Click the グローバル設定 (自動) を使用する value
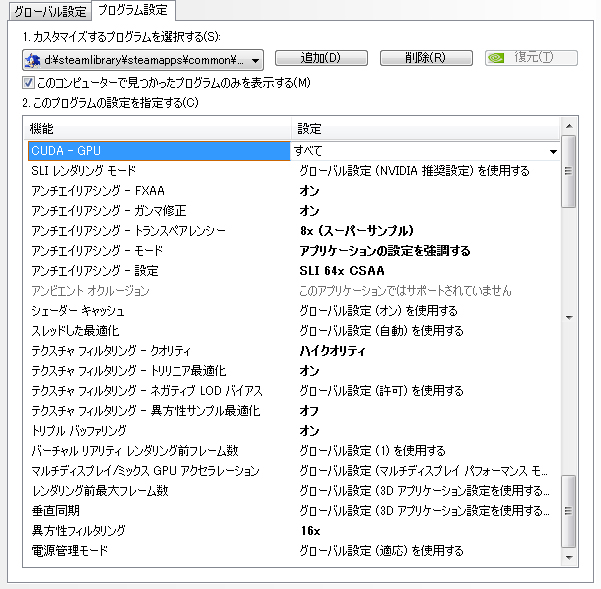Viewport: 601px width, 589px height. pyautogui.click(x=381, y=331)
